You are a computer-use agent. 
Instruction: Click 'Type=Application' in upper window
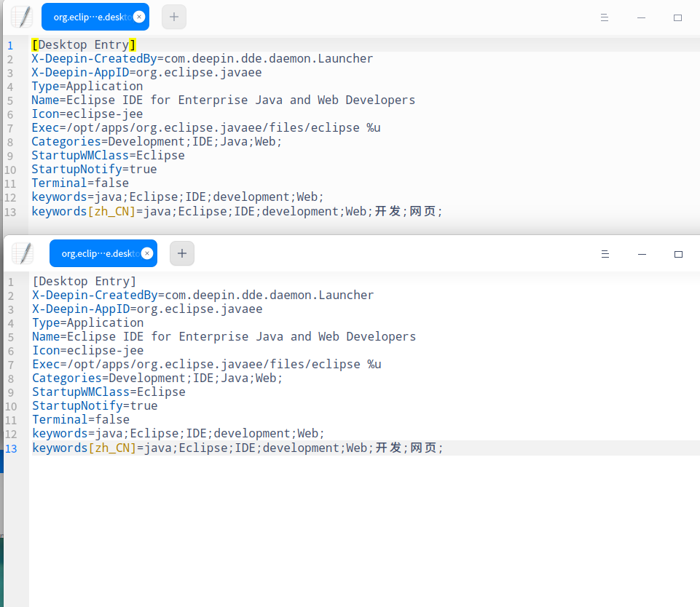87,86
